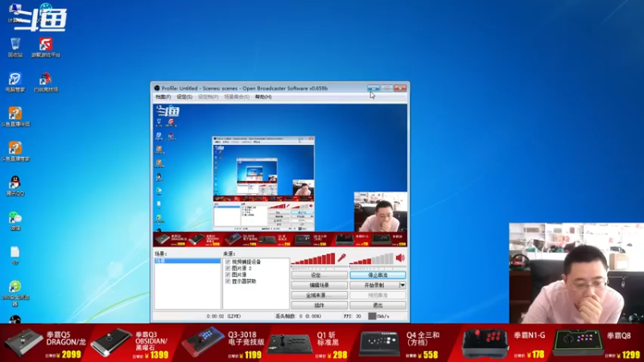Toggle the 视频捕捉设备 source checkbox
Image resolution: width=644 pixels, height=362 pixels.
coord(228,262)
